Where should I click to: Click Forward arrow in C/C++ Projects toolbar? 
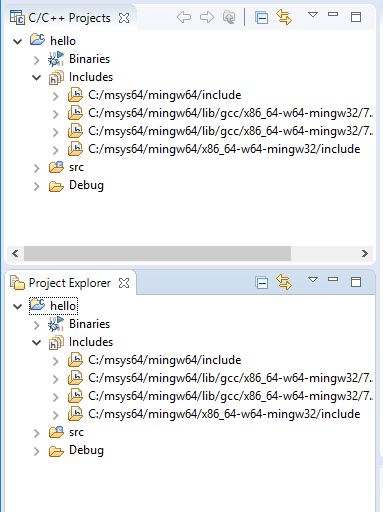click(x=207, y=17)
